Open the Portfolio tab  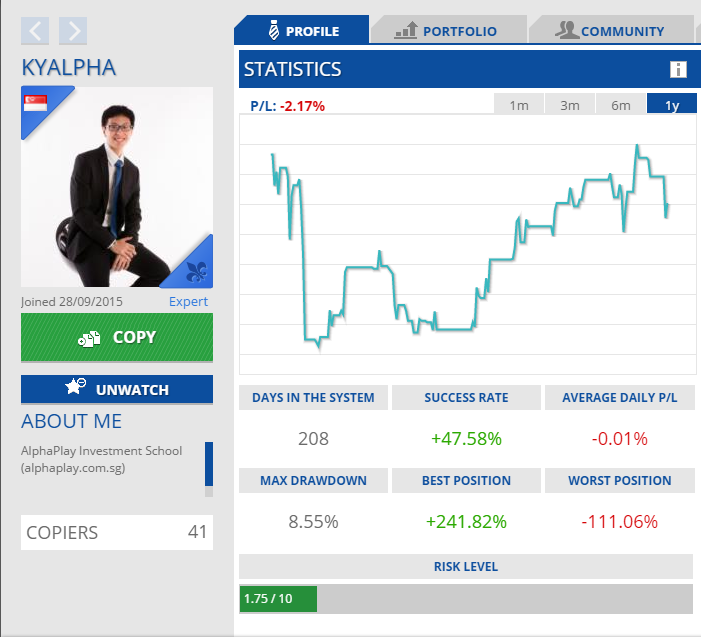446,31
